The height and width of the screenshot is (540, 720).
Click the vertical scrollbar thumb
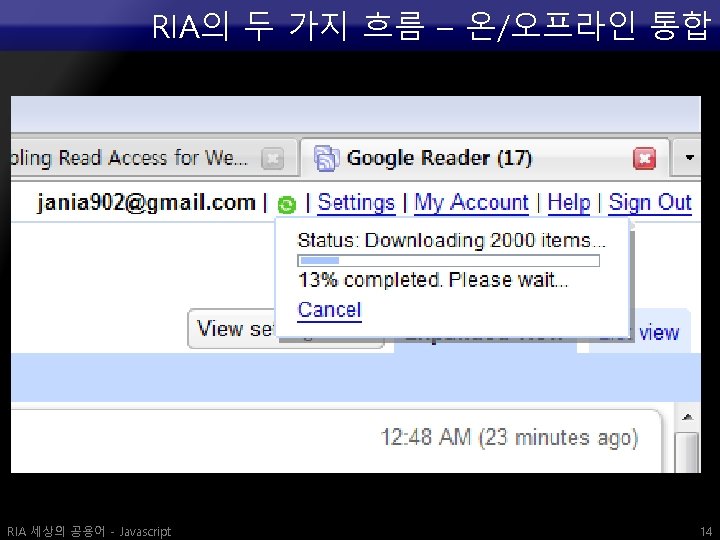687,452
